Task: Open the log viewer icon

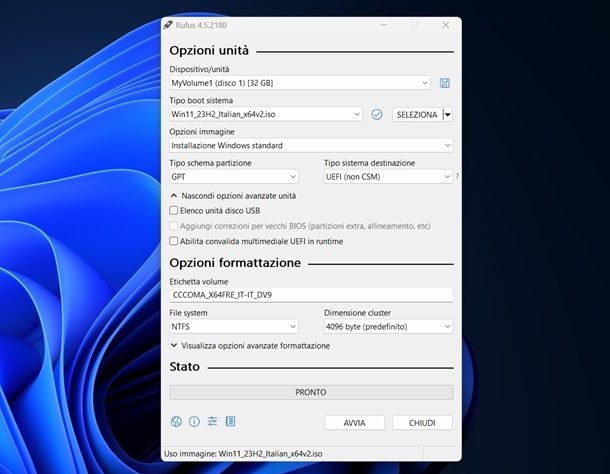Action: point(230,421)
